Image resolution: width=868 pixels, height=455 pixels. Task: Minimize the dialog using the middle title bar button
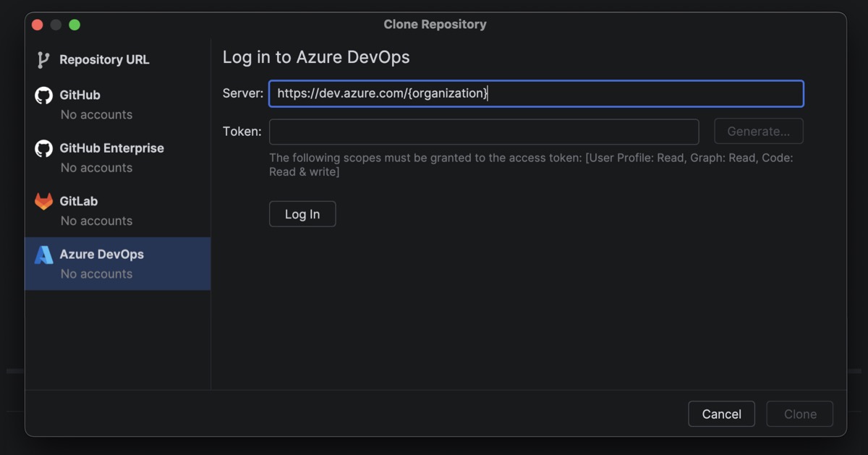pyautogui.click(x=56, y=25)
